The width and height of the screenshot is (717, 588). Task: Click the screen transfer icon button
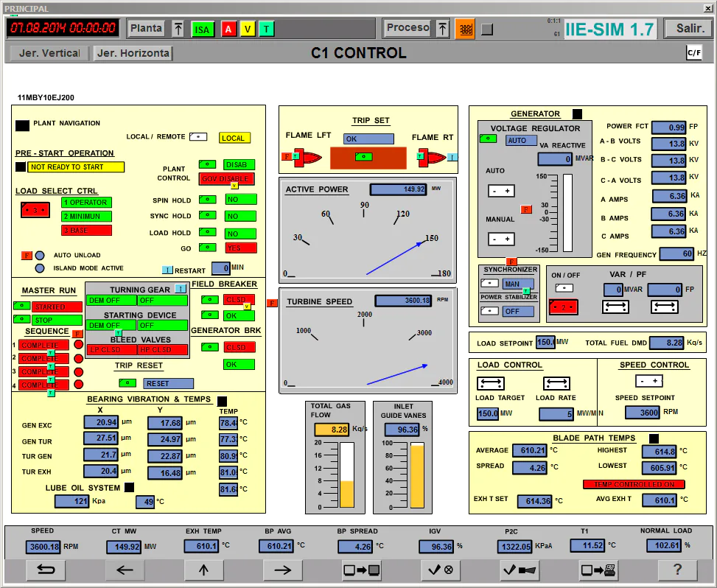click(362, 570)
